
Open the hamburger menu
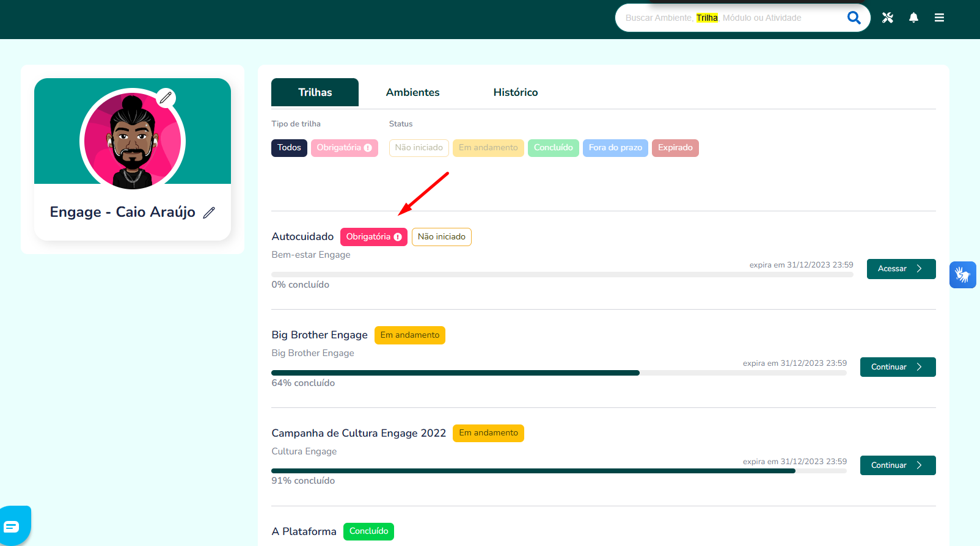point(939,18)
